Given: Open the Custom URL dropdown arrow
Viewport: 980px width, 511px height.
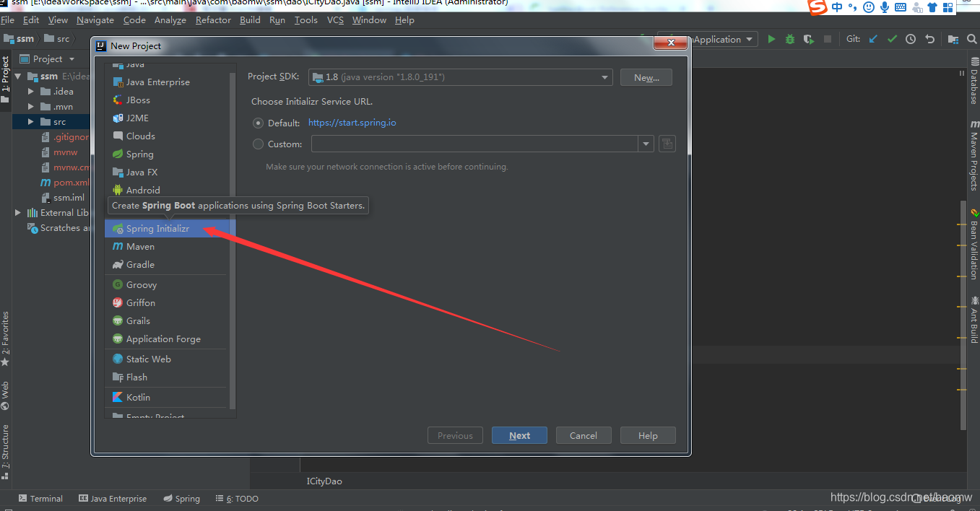Looking at the screenshot, I should coord(646,144).
